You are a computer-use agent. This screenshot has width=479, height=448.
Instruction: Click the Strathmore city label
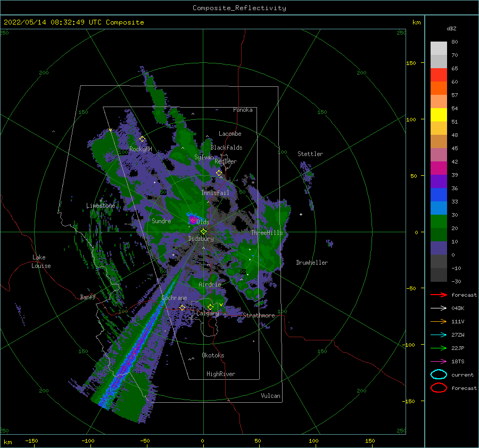tap(259, 315)
